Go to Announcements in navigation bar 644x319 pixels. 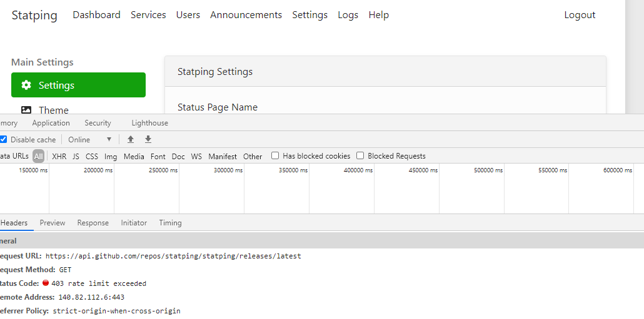[246, 15]
